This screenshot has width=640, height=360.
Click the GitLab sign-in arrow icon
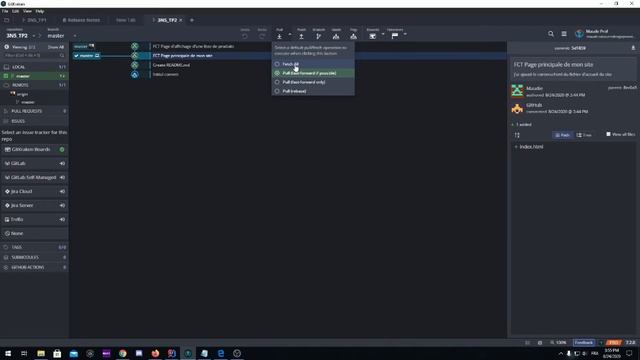[62, 163]
